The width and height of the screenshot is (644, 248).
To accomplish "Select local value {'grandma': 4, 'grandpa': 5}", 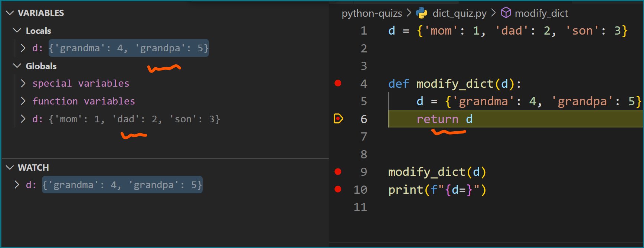I will (129, 48).
